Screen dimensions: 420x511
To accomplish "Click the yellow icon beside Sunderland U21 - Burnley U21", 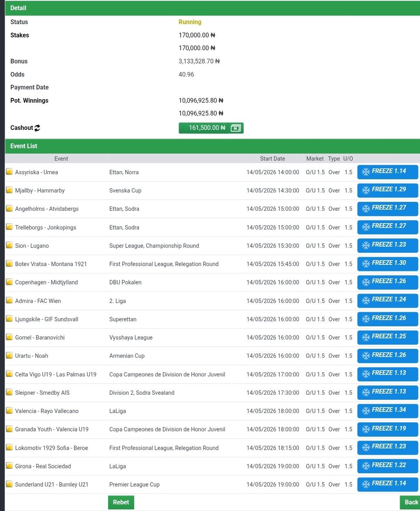I will pos(9,484).
